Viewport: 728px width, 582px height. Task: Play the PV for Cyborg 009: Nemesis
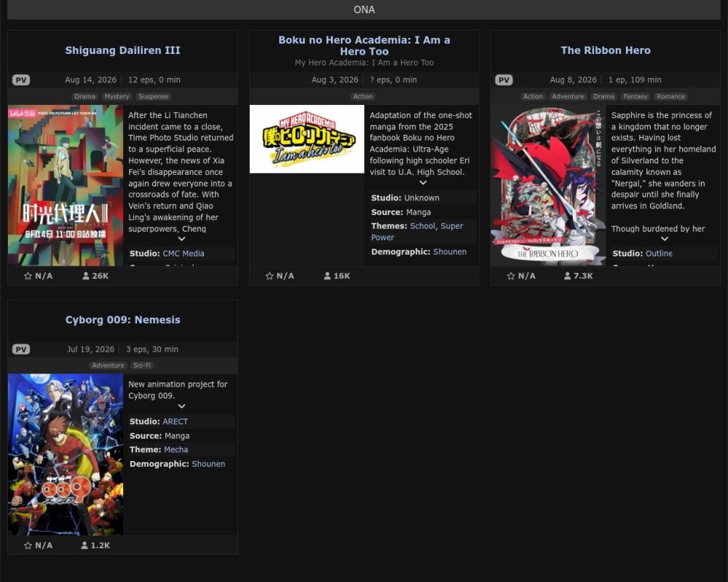[21, 350]
